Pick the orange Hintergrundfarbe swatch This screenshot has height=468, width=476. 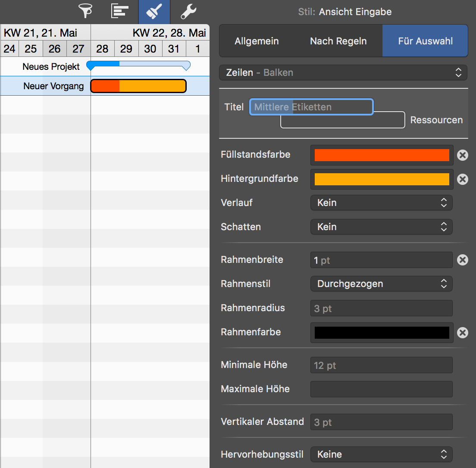click(382, 179)
